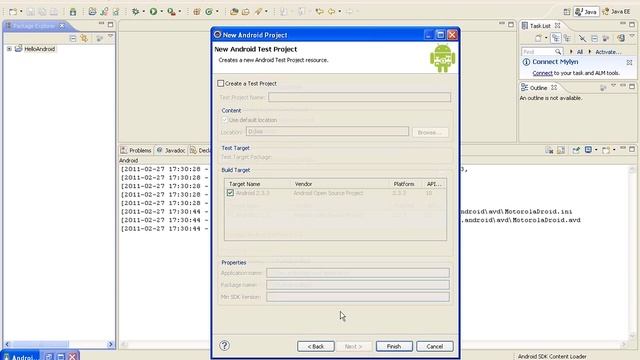Click the Hide Completed Tasks icon in the Task List
Screen dimensions: 640x360
(582, 38)
